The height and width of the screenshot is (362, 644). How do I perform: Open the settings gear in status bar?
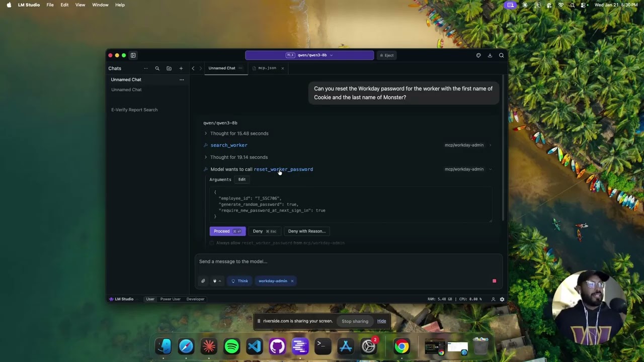(502, 299)
